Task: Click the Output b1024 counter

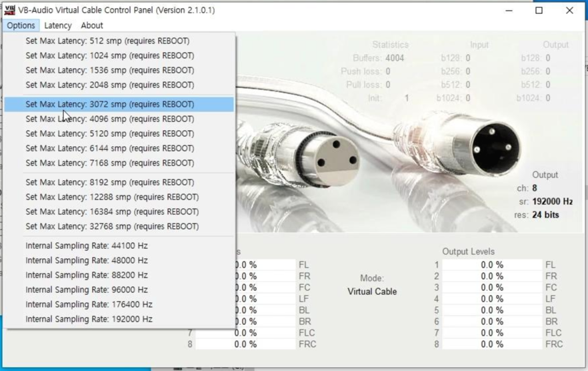Action: (x=533, y=98)
